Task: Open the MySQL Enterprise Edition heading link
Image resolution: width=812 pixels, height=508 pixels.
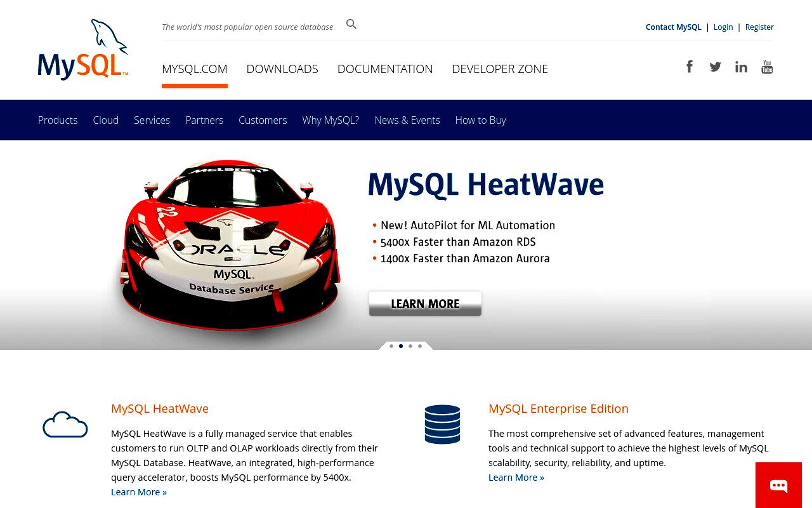Action: click(558, 408)
